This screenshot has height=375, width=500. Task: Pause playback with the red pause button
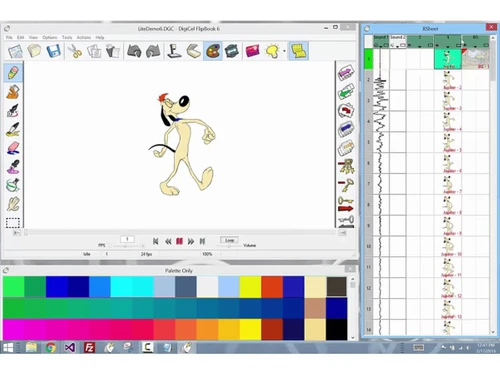point(179,241)
